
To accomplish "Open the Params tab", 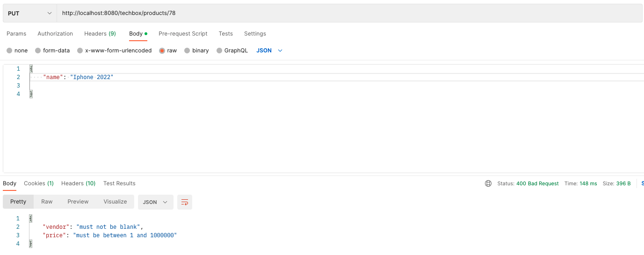I will pyautogui.click(x=16, y=34).
